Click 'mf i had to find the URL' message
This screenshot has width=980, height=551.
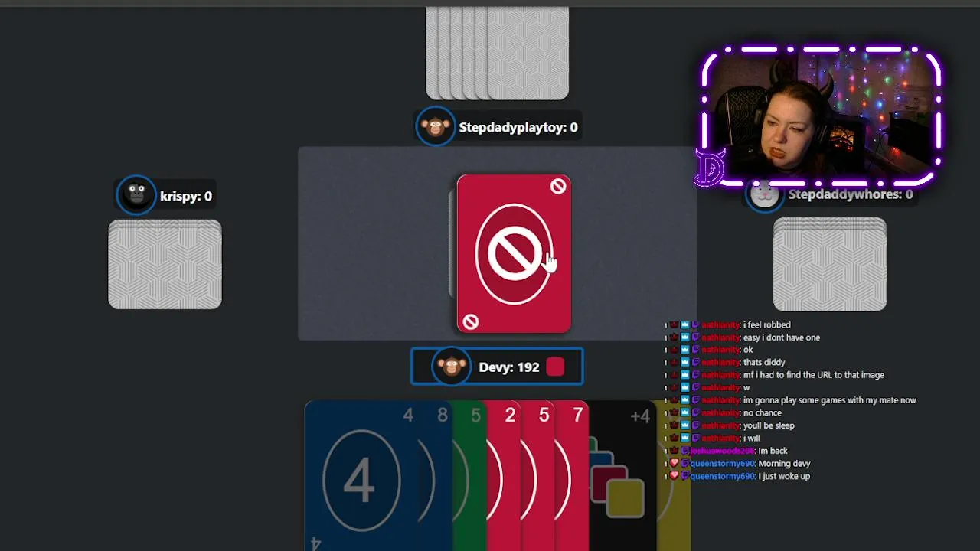[x=814, y=375]
